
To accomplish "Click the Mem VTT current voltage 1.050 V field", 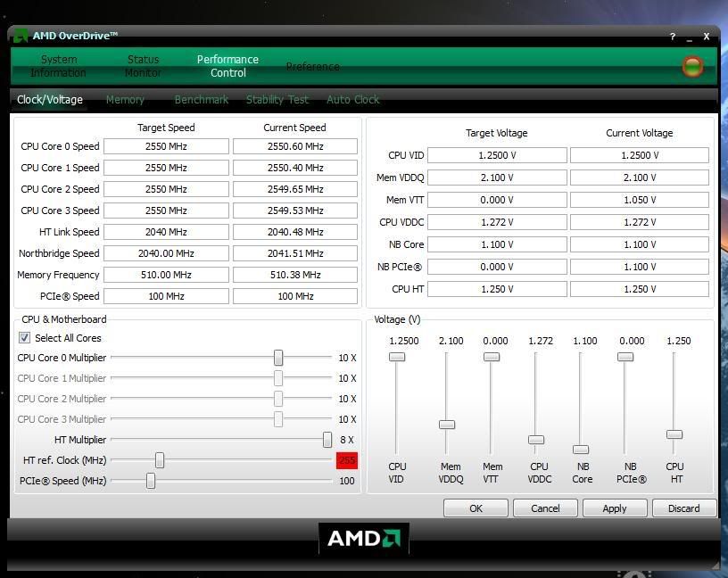I will tap(640, 200).
